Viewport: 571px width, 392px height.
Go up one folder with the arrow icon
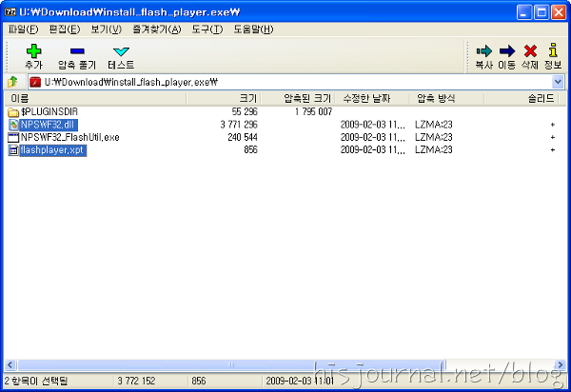click(x=12, y=82)
